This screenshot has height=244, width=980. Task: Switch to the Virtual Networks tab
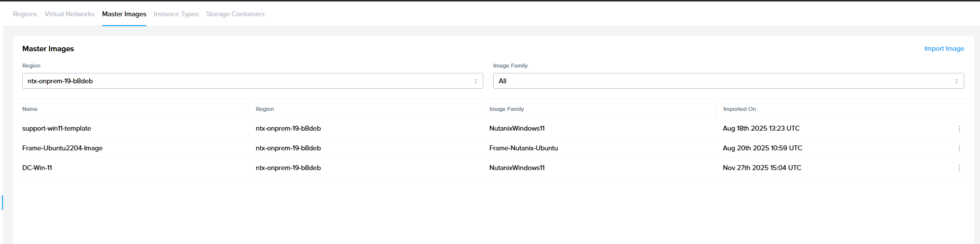[x=69, y=14]
